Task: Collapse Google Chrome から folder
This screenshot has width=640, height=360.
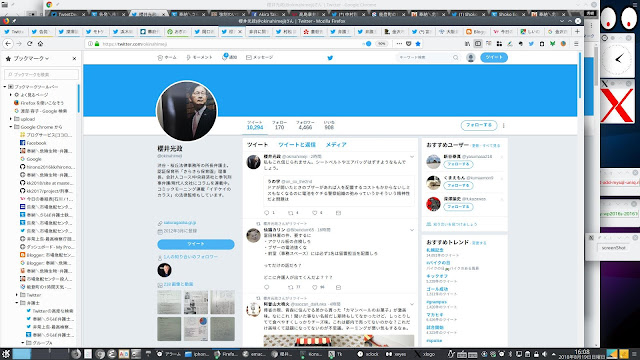Action: point(11,127)
